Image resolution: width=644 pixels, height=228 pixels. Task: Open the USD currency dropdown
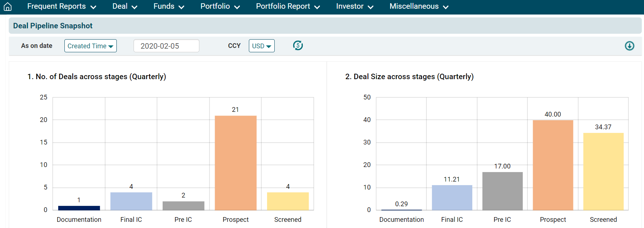(261, 46)
